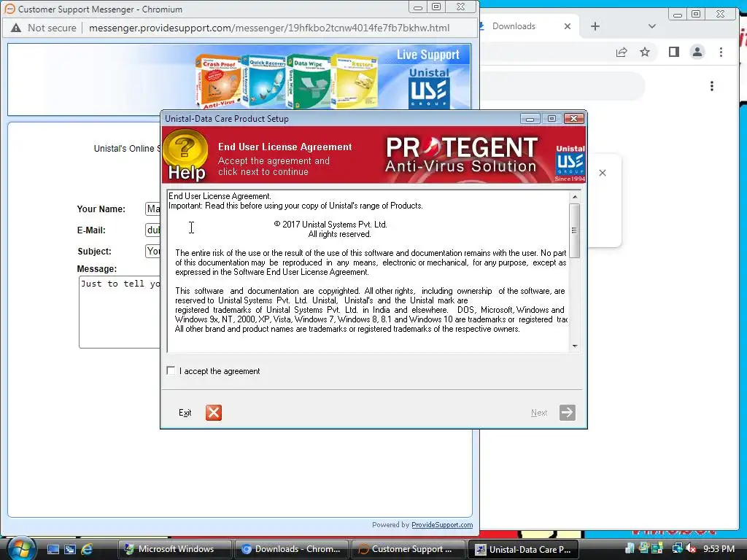This screenshot has height=560, width=747.
Task: Click '© 2017 Unistal Systems Pvt. Ltd.' text
Action: coord(330,225)
